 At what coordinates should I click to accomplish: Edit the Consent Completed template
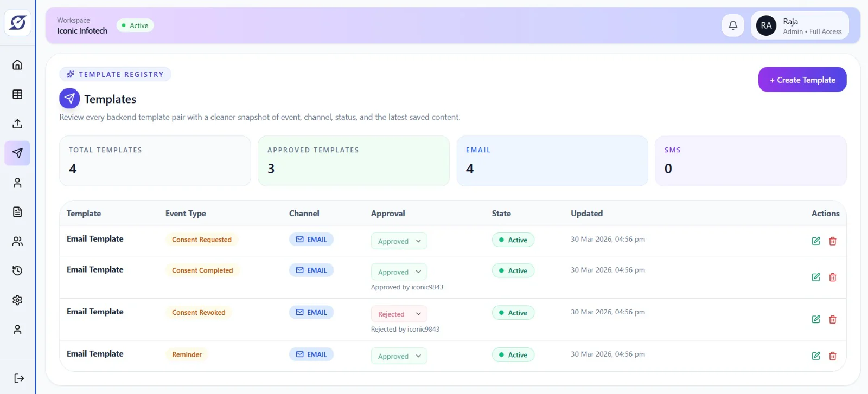[x=816, y=277]
